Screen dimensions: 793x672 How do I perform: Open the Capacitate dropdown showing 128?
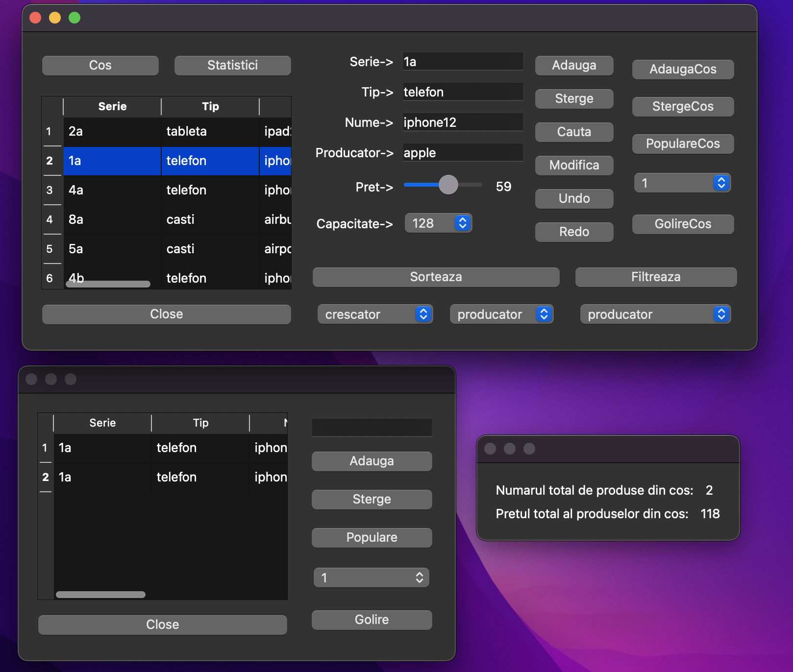tap(438, 223)
